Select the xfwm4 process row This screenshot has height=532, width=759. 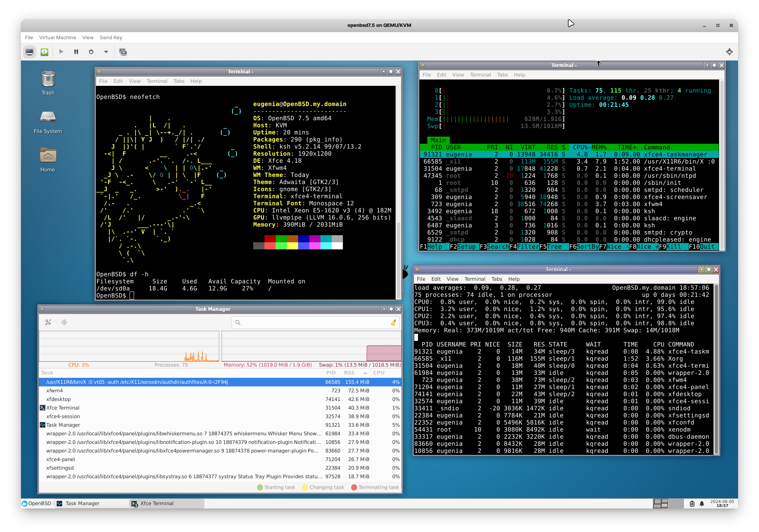pyautogui.click(x=220, y=391)
